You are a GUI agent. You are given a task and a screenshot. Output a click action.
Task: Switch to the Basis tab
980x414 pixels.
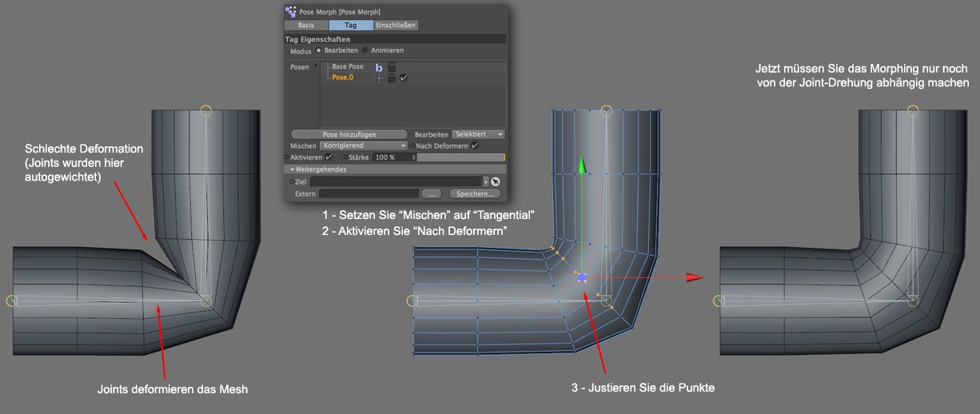(306, 26)
